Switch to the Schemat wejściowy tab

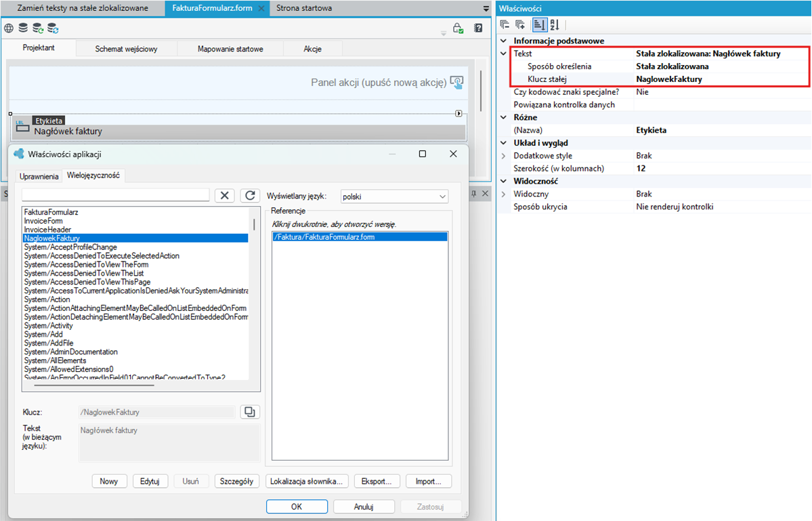tap(127, 49)
